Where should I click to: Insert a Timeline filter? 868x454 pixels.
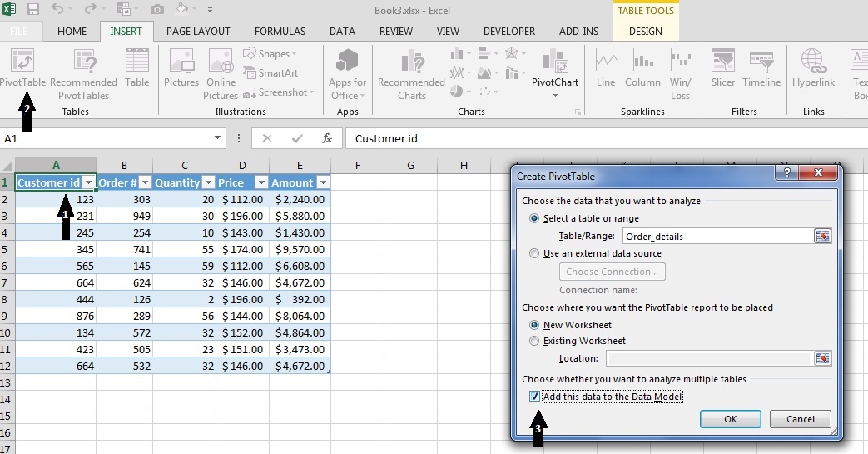tap(761, 68)
